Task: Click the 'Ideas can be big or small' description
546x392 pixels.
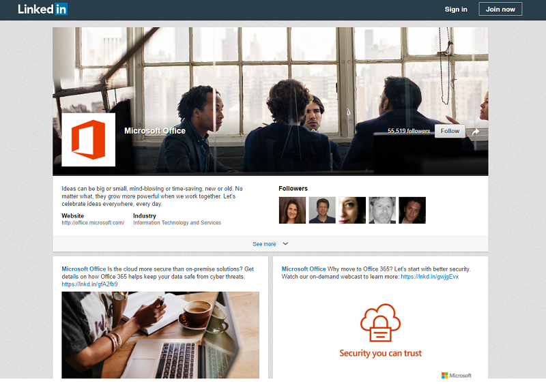Action: point(152,196)
